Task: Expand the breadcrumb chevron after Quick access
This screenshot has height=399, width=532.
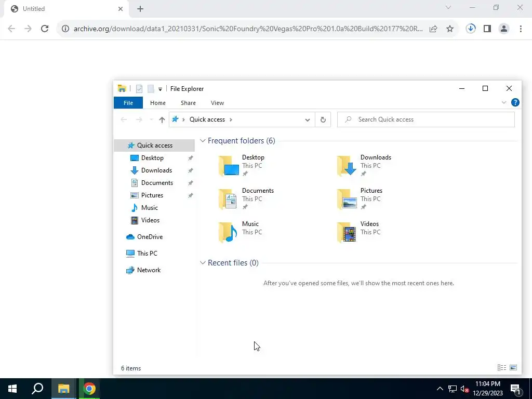Action: (x=231, y=119)
